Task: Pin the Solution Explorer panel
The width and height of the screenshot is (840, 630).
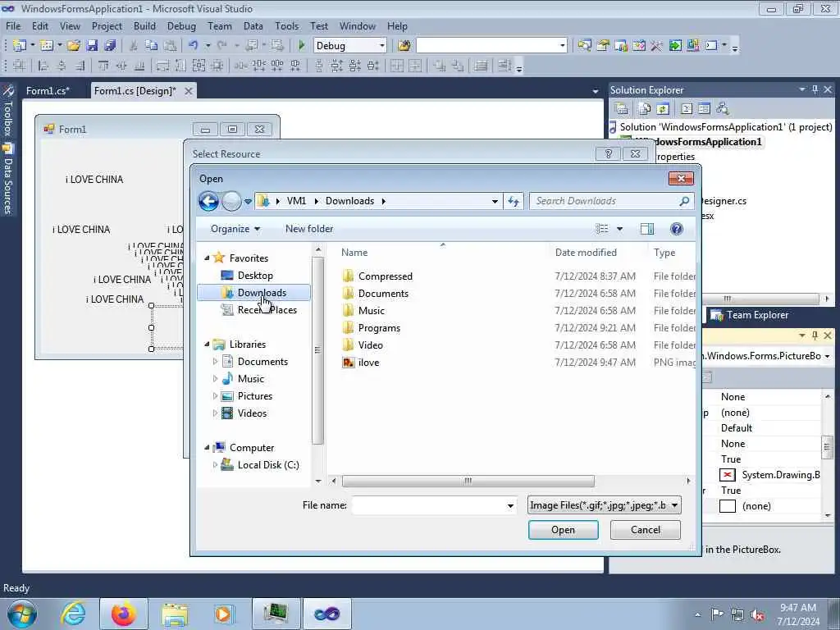Action: coord(815,89)
